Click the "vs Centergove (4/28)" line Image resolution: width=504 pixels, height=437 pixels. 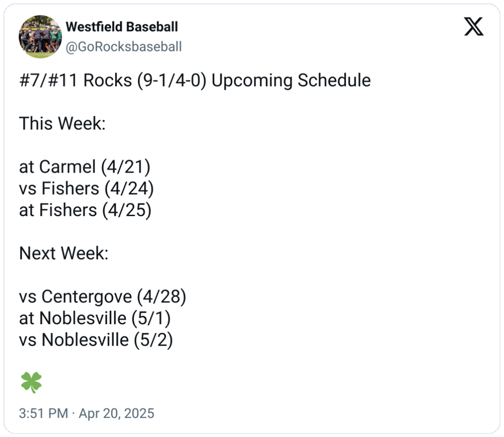[102, 297]
